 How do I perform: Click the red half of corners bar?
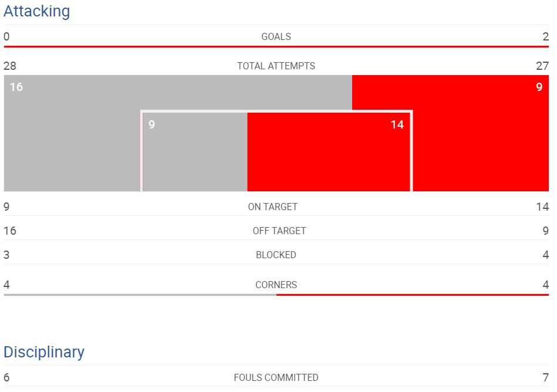tap(413, 295)
